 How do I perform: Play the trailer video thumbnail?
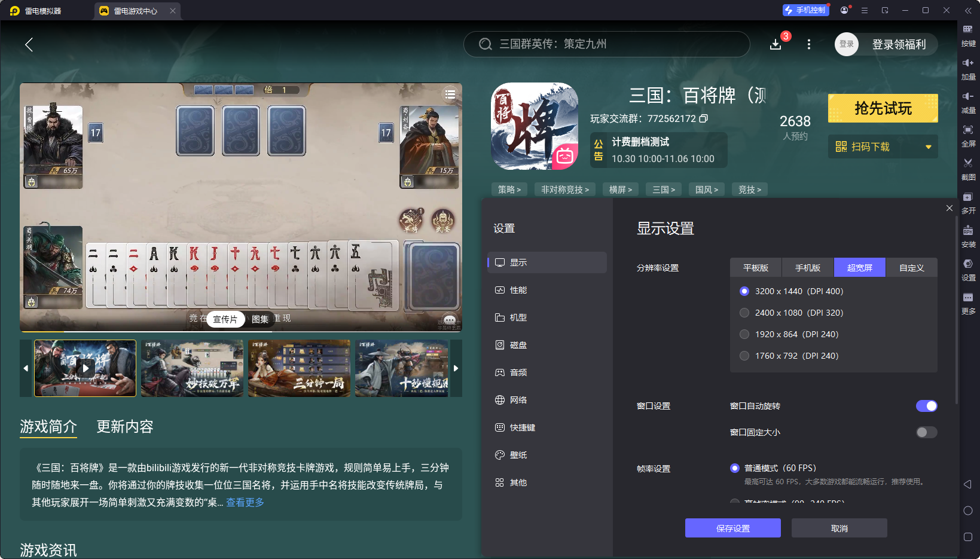point(85,368)
